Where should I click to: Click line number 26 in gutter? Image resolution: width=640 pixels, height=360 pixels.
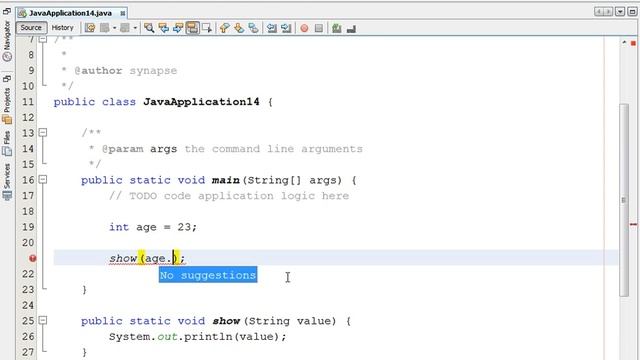(x=28, y=337)
